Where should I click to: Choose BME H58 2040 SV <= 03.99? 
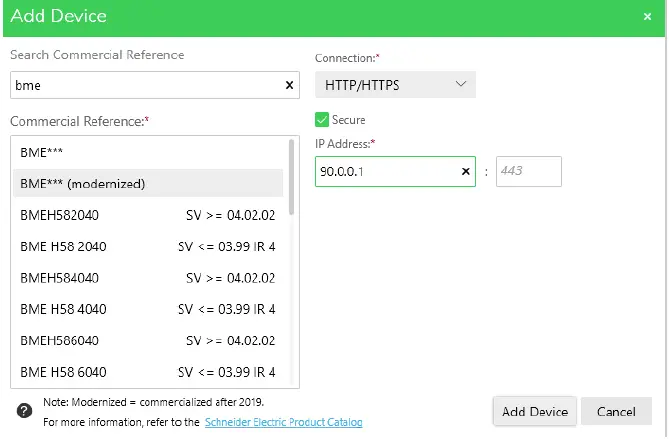(148, 246)
